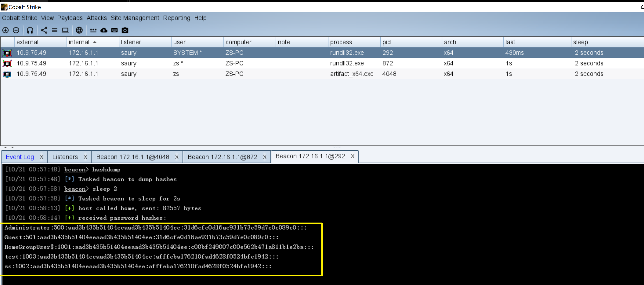Open the View menu
This screenshot has width=644, height=285.
coord(47,18)
